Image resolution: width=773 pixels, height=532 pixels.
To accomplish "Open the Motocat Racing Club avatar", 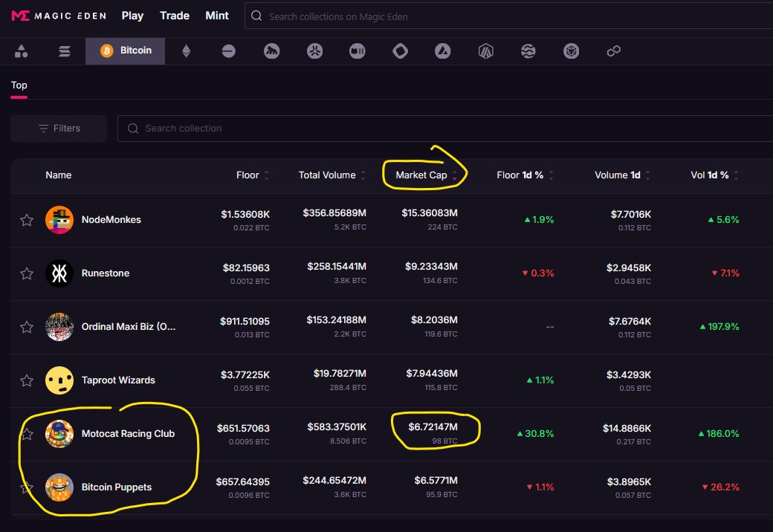I will 59,434.
